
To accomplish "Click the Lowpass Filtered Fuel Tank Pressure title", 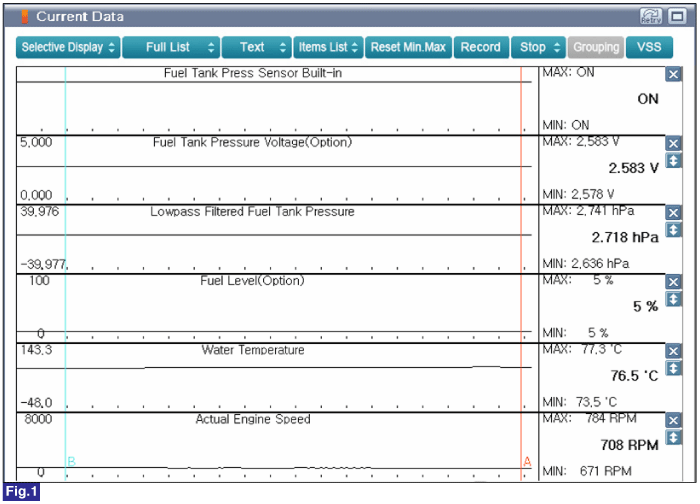I will (x=252, y=212).
